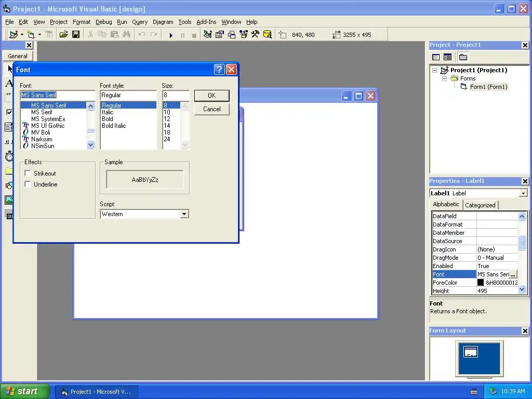Click the Save Project floppy icon
This screenshot has height=399, width=532.
[76, 35]
